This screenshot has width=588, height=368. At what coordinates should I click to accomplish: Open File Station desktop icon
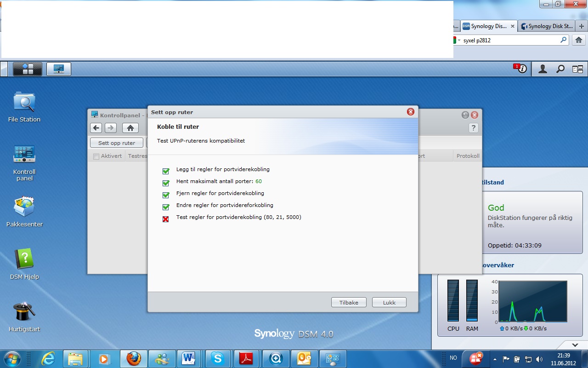click(x=24, y=107)
